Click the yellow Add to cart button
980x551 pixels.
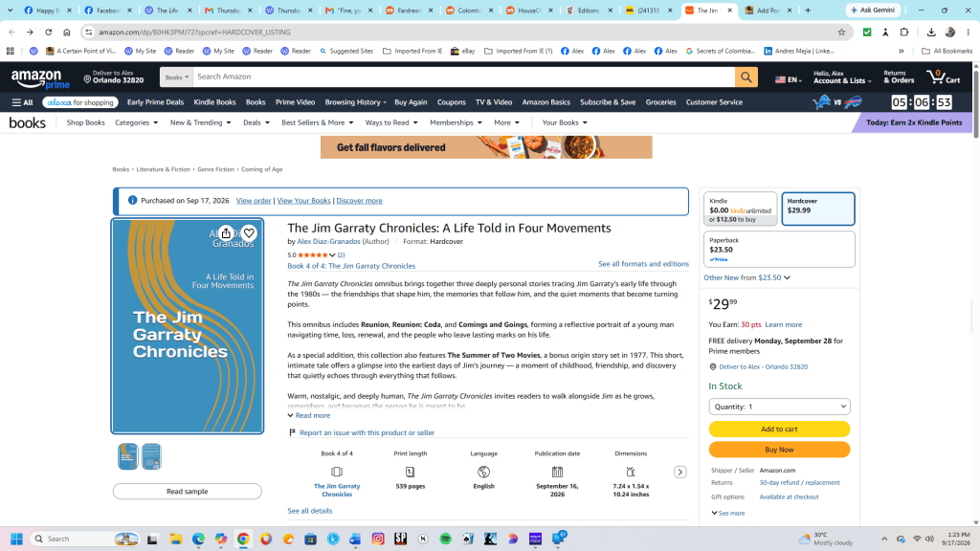point(779,430)
